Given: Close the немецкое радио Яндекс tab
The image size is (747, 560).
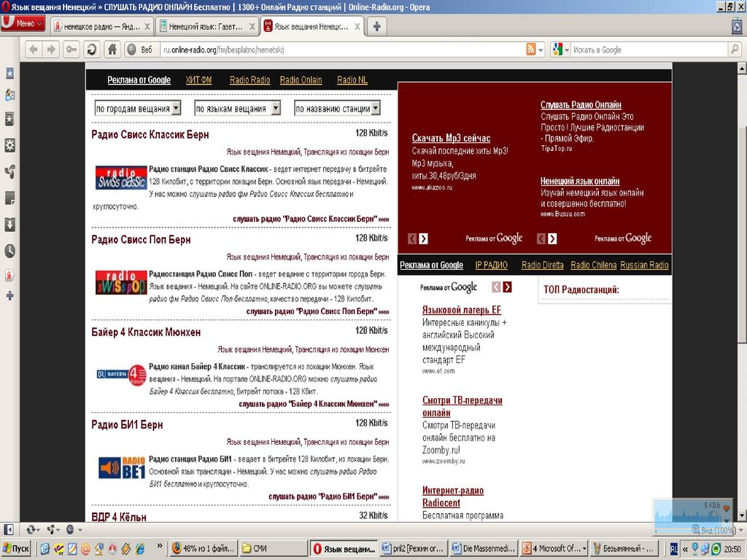Looking at the screenshot, I should 147,27.
